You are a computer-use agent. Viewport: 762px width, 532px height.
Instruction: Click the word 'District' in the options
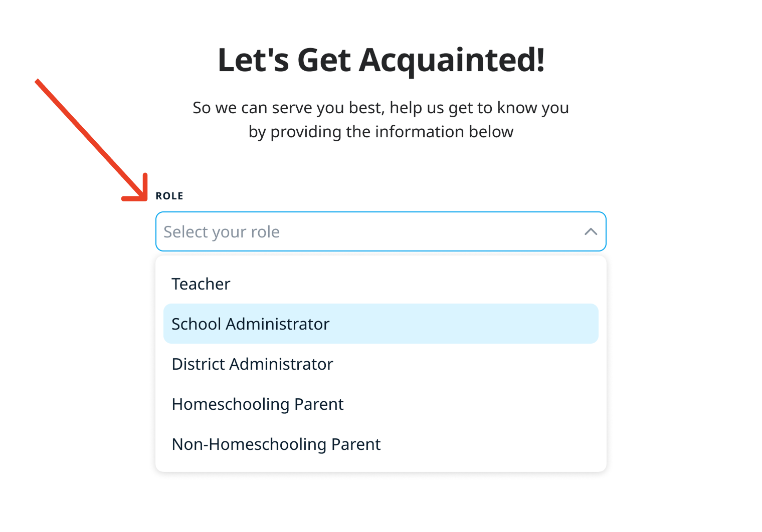coord(198,364)
